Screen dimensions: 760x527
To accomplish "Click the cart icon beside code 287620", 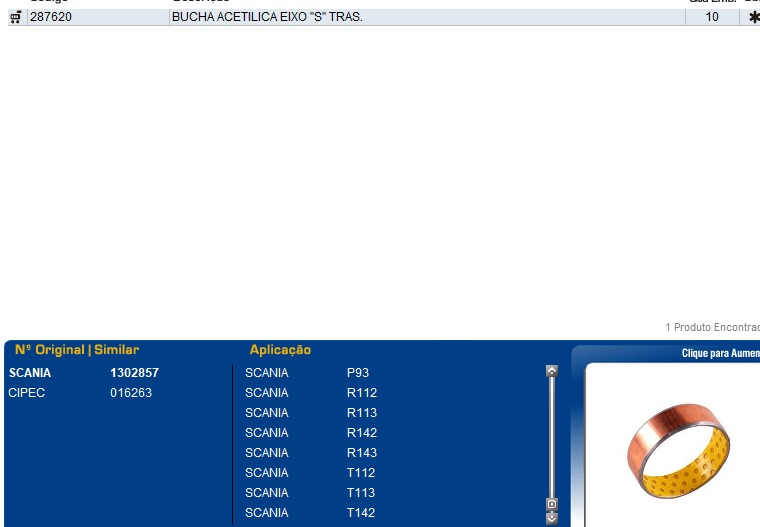I will [x=15, y=17].
